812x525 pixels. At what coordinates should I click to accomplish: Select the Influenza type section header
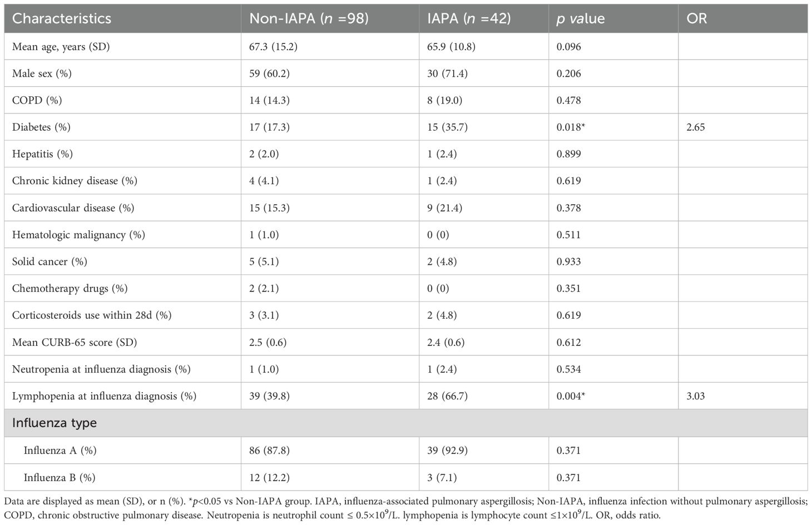[x=55, y=423]
